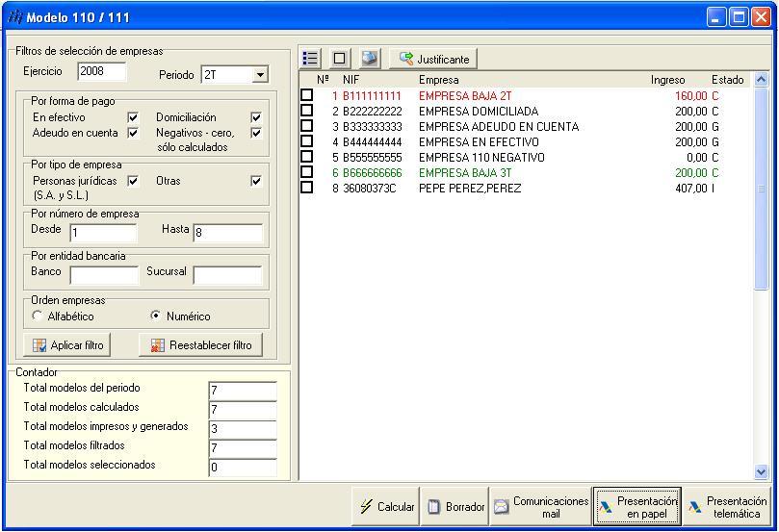Toggle the En efectivo checkbox
779x532 pixels.
133,117
